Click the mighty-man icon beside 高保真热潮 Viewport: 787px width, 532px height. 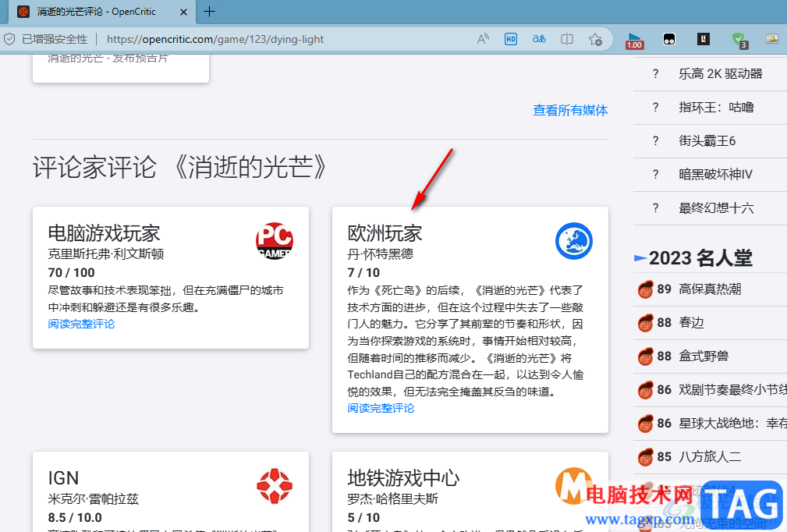646,289
